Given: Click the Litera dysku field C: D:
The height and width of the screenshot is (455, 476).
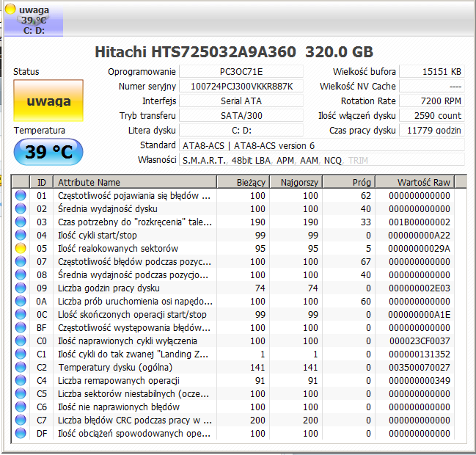Looking at the screenshot, I should point(241,131).
